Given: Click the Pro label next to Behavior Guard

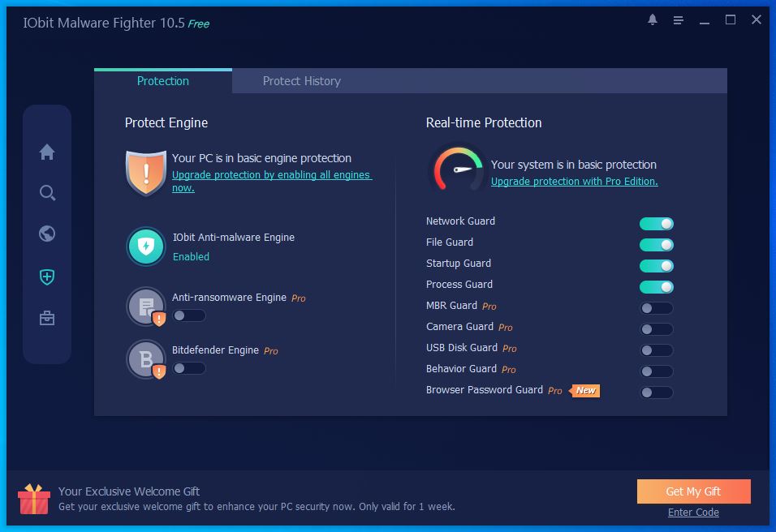Looking at the screenshot, I should pos(509,370).
